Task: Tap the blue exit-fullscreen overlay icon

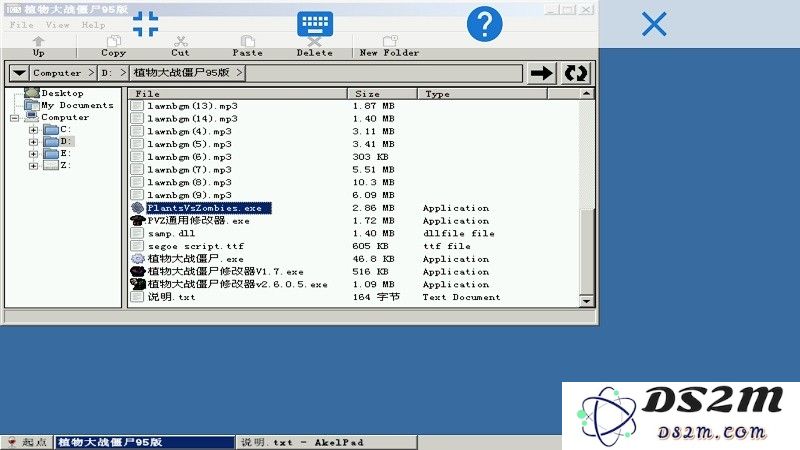Action: pyautogui.click(x=145, y=24)
